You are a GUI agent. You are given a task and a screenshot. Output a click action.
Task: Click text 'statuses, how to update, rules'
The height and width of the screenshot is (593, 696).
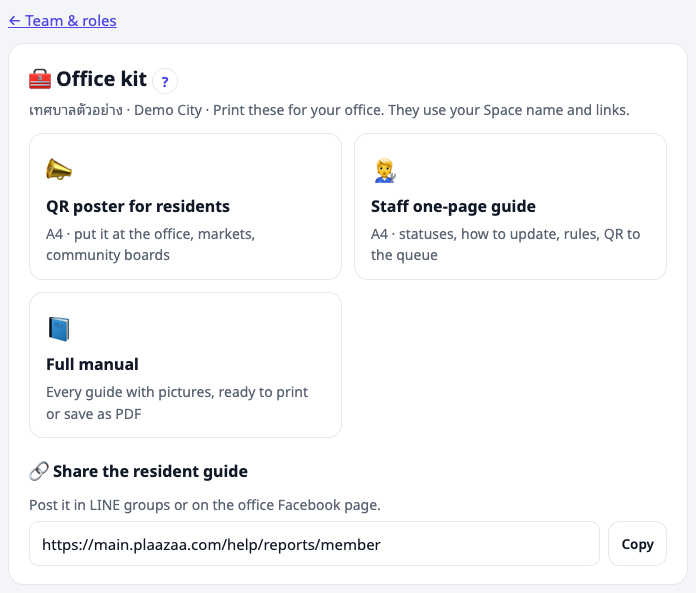point(499,234)
